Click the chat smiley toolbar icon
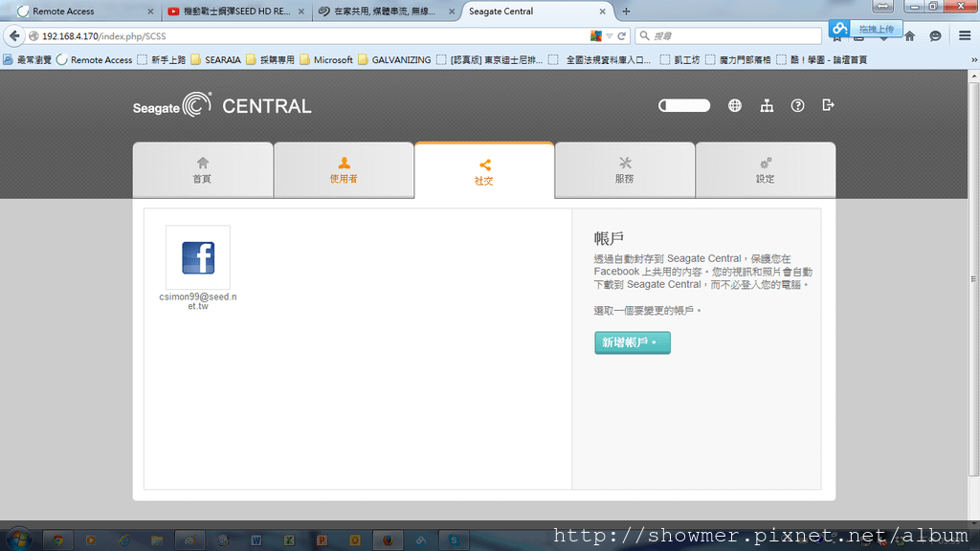 pos(935,36)
